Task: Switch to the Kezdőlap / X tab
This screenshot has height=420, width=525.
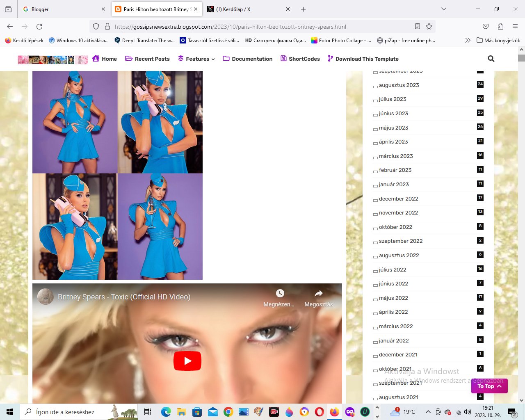Action: click(246, 9)
